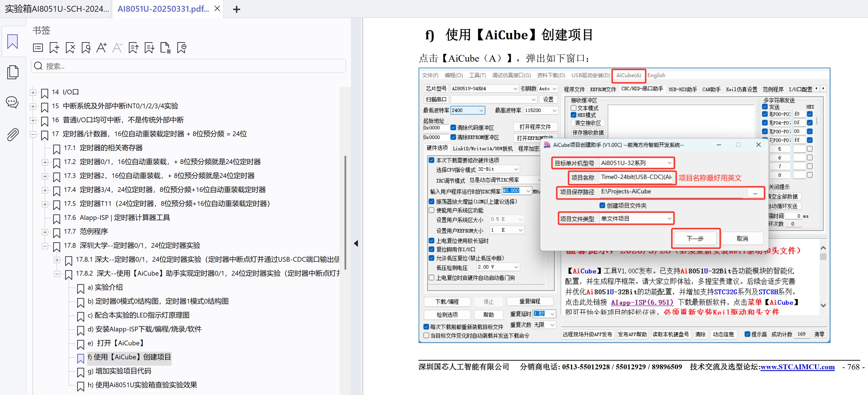Collapse bookmark '17 定时器/计数器'
The height and width of the screenshot is (395, 868).
33,134
